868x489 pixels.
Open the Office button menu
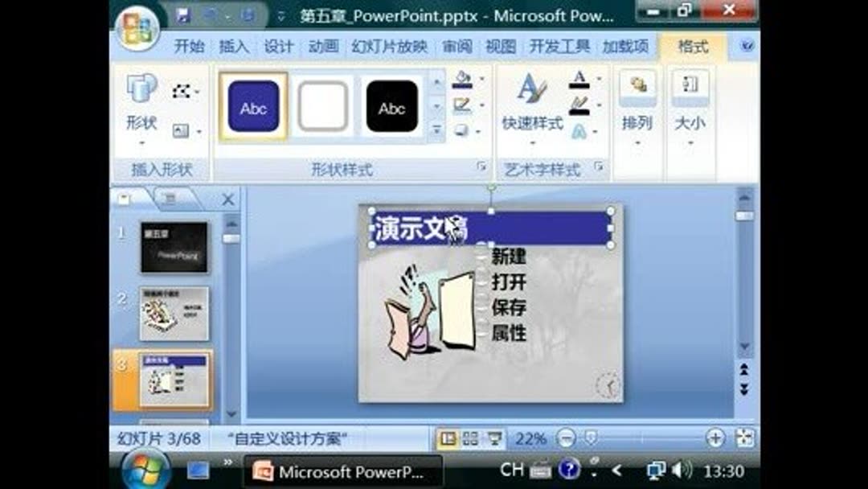[135, 16]
